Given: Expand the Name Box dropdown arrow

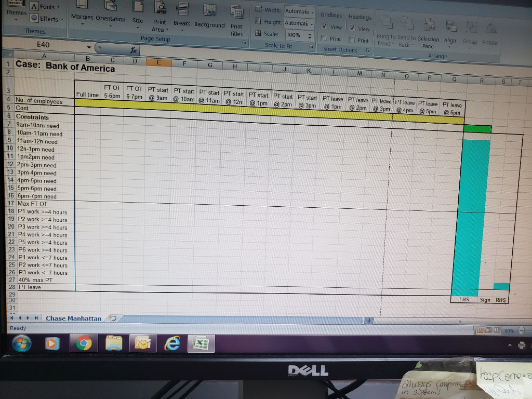Looking at the screenshot, I should tap(89, 47).
